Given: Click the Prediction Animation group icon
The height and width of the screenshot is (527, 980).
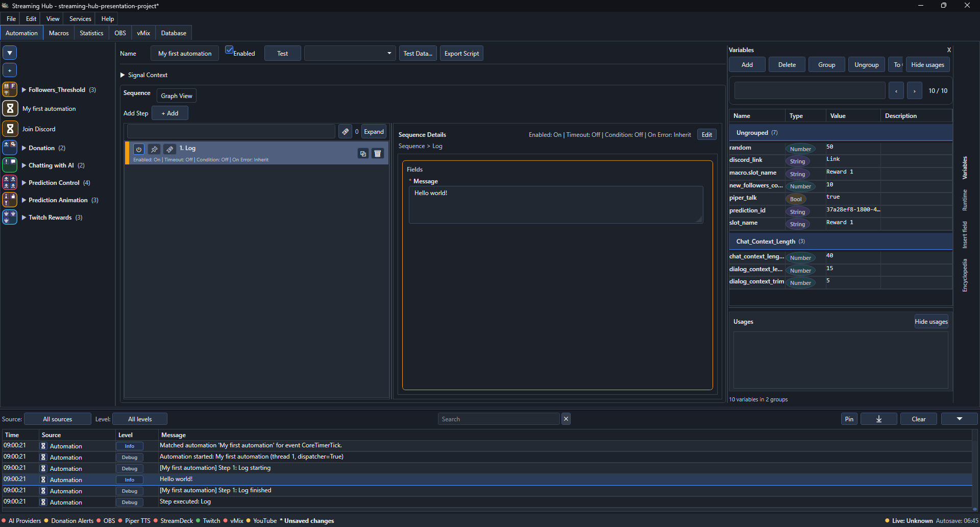Looking at the screenshot, I should tap(10, 200).
